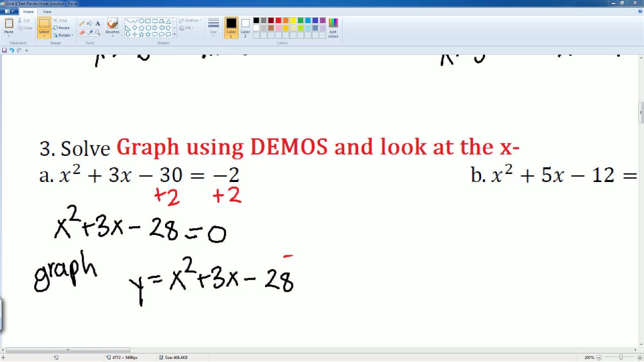Choose the Oval shape

coord(141,21)
